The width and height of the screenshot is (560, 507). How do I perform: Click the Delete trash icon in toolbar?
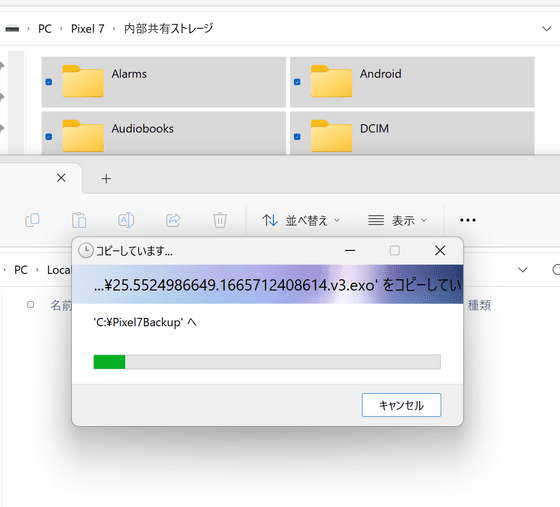(x=220, y=220)
